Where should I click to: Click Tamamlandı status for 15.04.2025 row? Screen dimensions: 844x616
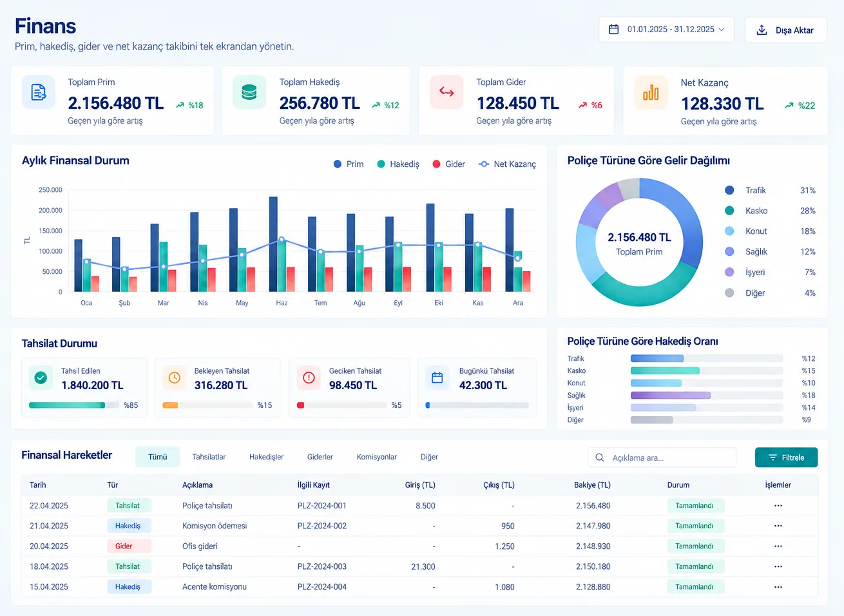695,587
